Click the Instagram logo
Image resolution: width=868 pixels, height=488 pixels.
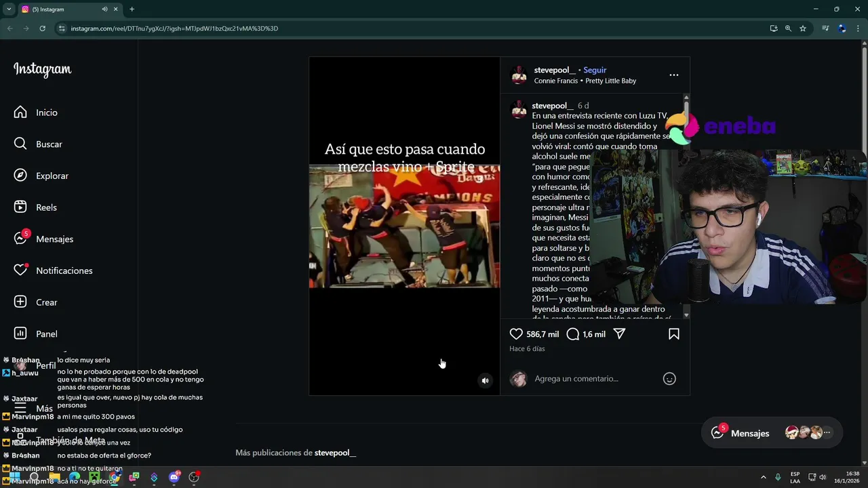tap(42, 69)
